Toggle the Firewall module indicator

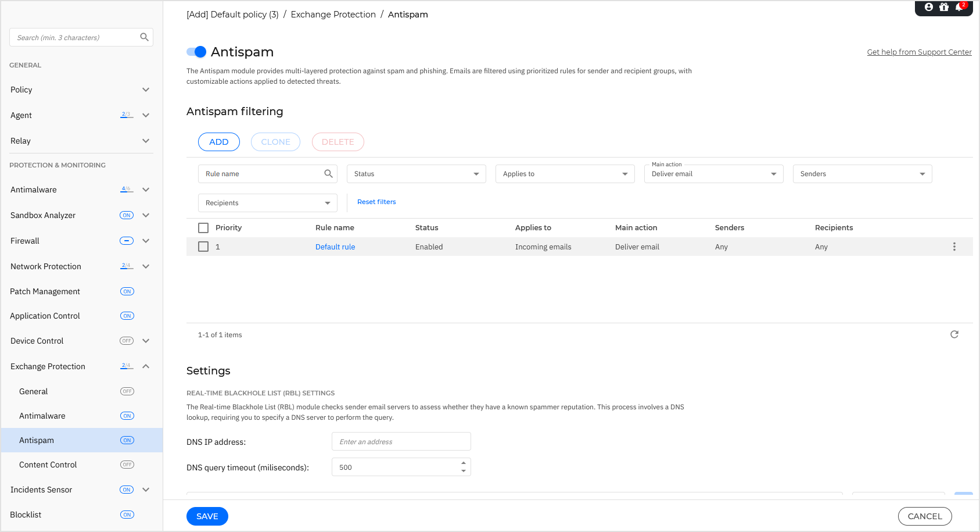point(126,240)
